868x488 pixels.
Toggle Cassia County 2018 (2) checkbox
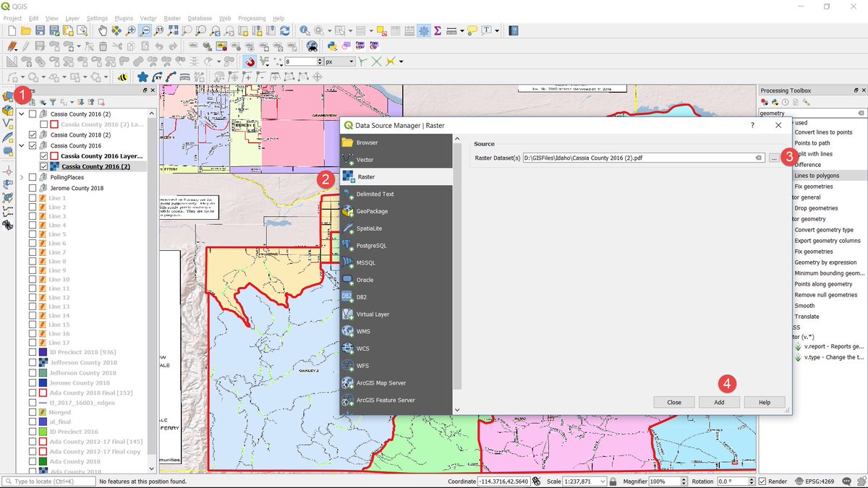pos(33,134)
